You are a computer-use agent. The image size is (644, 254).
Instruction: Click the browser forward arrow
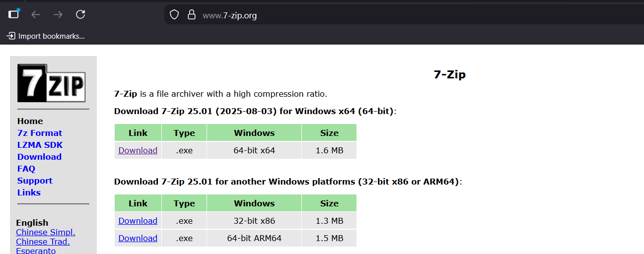pos(58,14)
